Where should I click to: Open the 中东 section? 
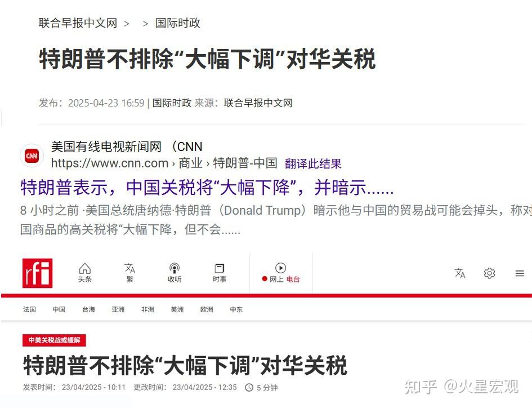236,309
